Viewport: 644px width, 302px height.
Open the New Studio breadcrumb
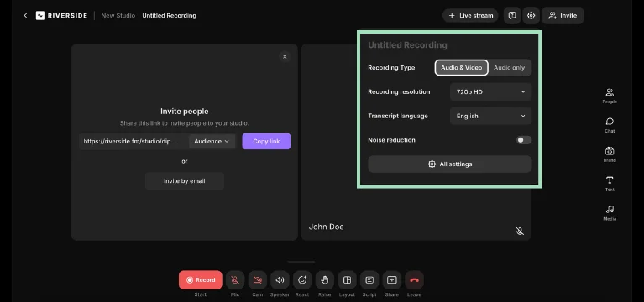[x=118, y=16]
